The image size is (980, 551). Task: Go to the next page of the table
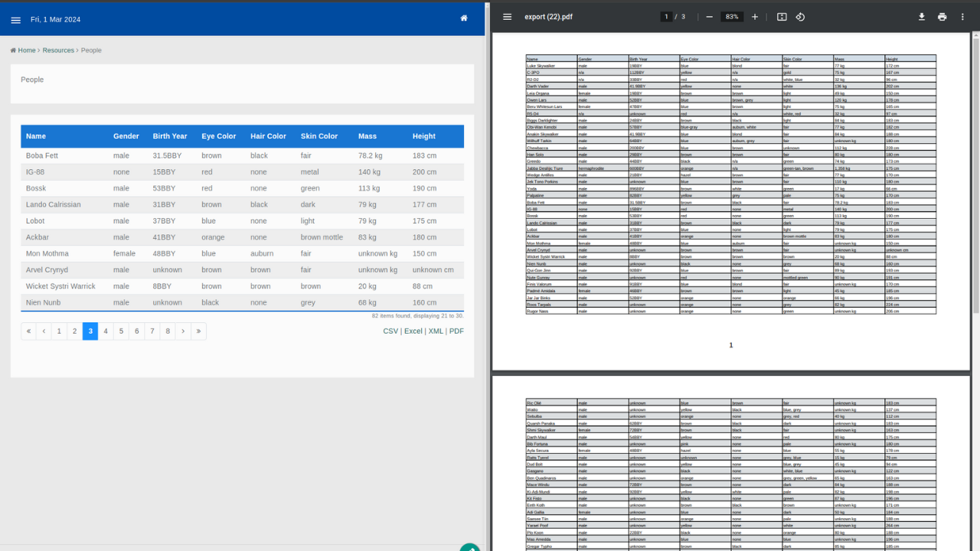coord(183,331)
